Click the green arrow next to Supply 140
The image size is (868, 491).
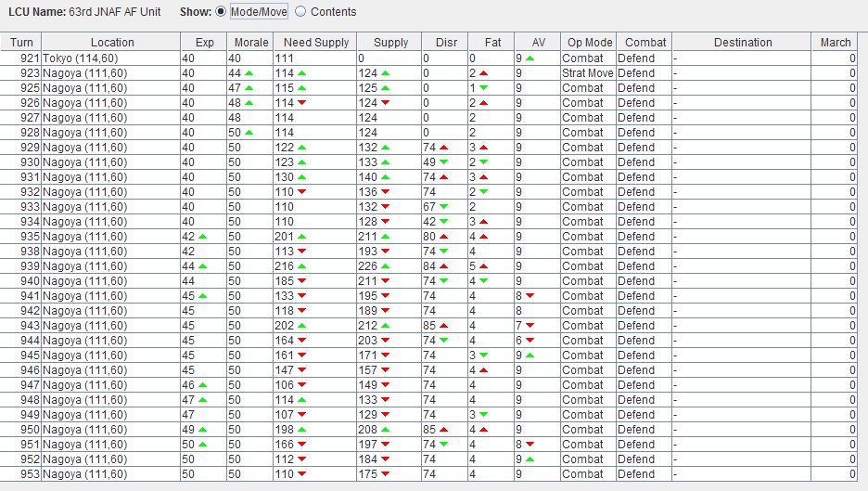point(385,177)
